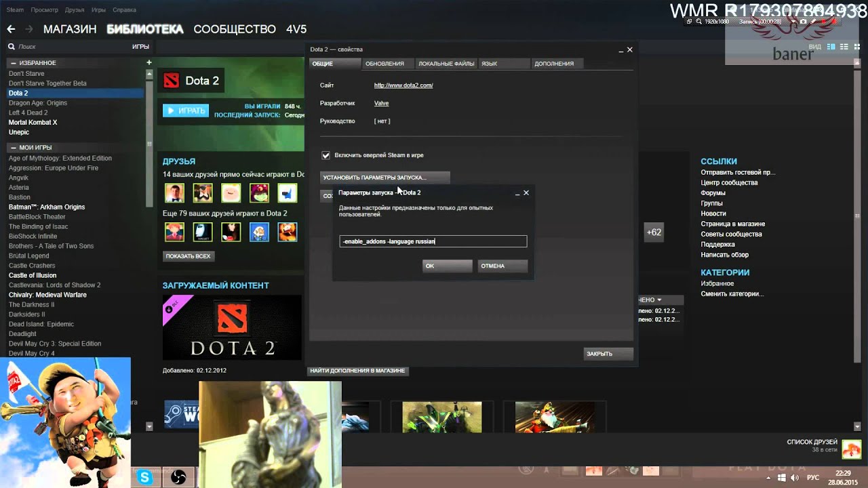The width and height of the screenshot is (868, 488).
Task: Open the Просмотр menu
Action: point(45,10)
